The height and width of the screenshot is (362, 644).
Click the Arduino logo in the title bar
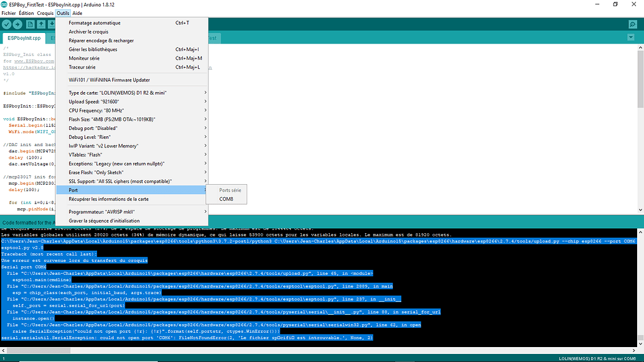(4, 5)
